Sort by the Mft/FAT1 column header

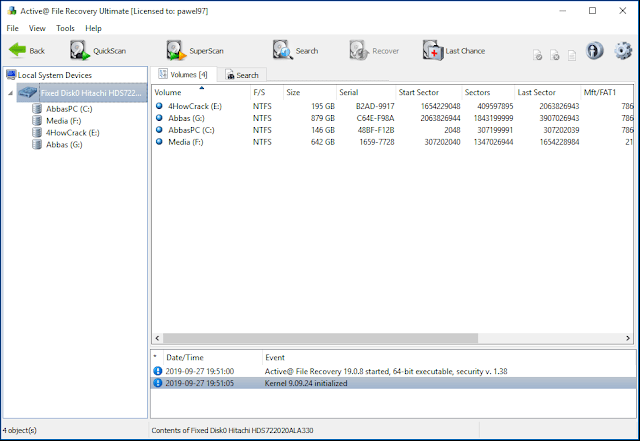coord(607,92)
